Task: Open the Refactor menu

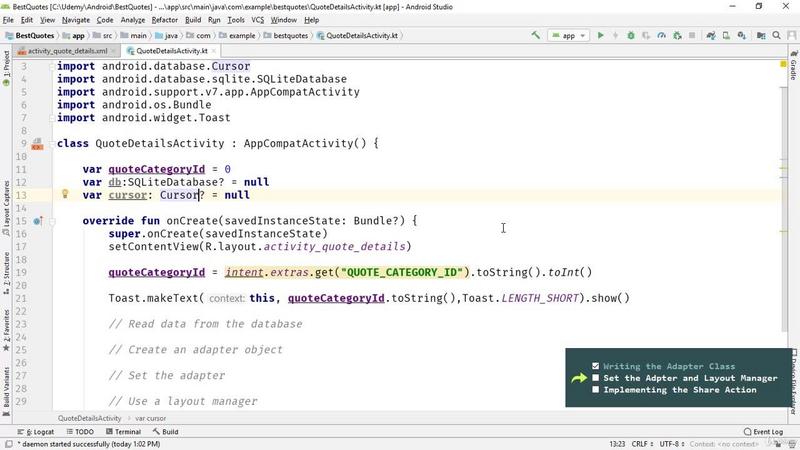Action: (165, 20)
